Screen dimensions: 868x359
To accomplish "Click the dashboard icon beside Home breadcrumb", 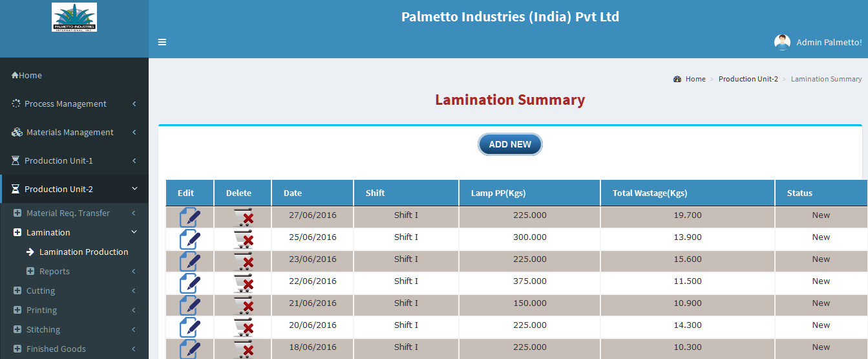I will coord(677,79).
